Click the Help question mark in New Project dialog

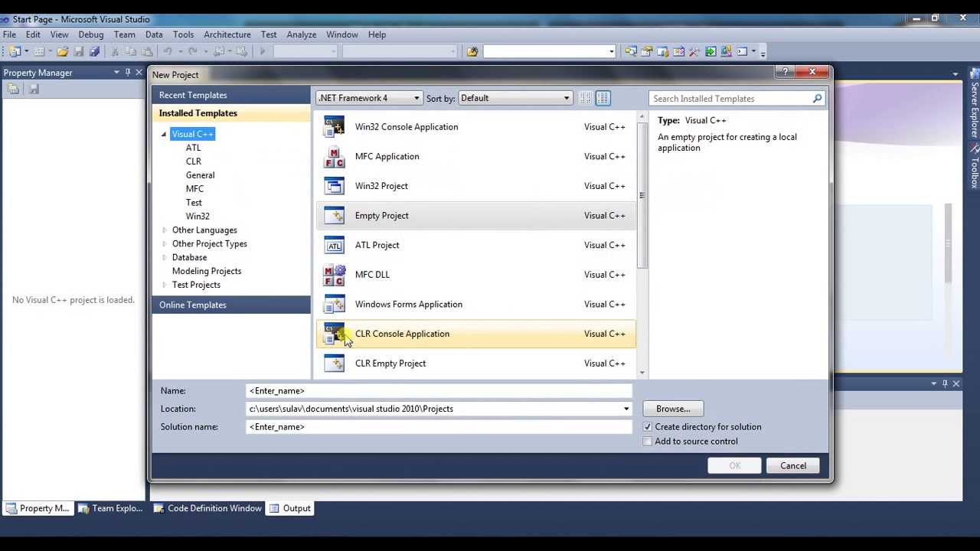pyautogui.click(x=784, y=72)
